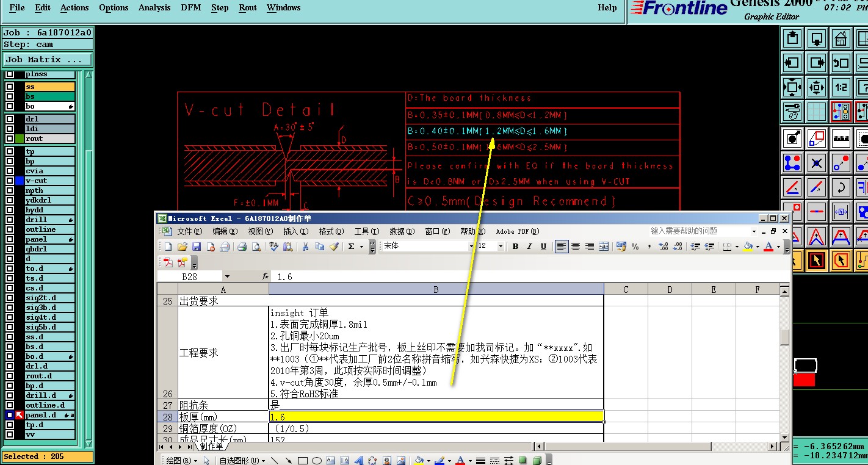Click Excel Cut scissors icon
Screen dimensions: 868x465
[305, 247]
